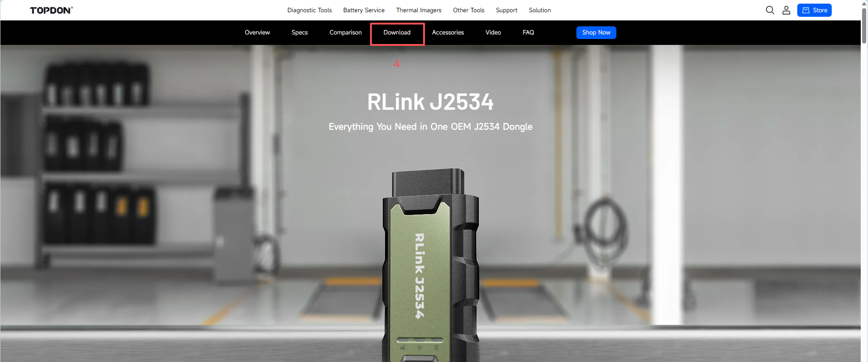Open the user account icon
The height and width of the screenshot is (362, 868).
[x=786, y=10]
